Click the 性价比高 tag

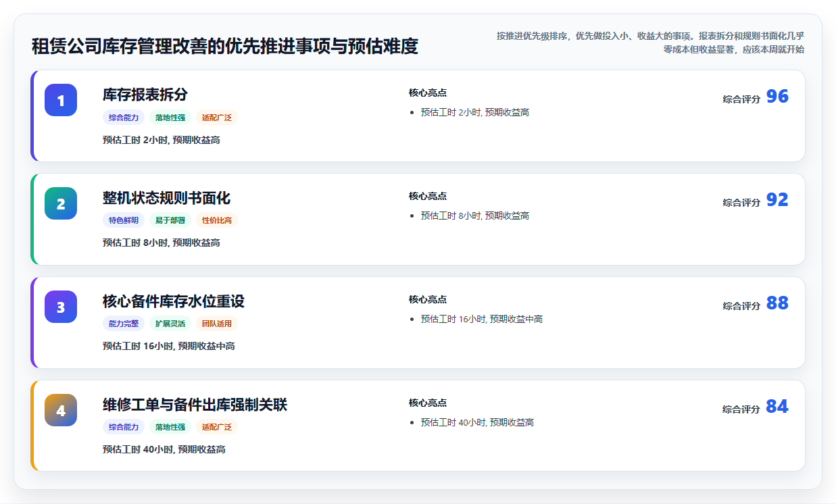(x=217, y=220)
